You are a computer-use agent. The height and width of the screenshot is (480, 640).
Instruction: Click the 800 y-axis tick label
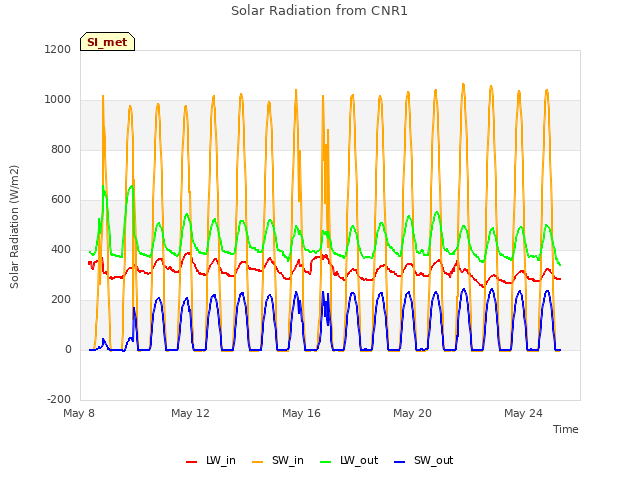(x=61, y=149)
